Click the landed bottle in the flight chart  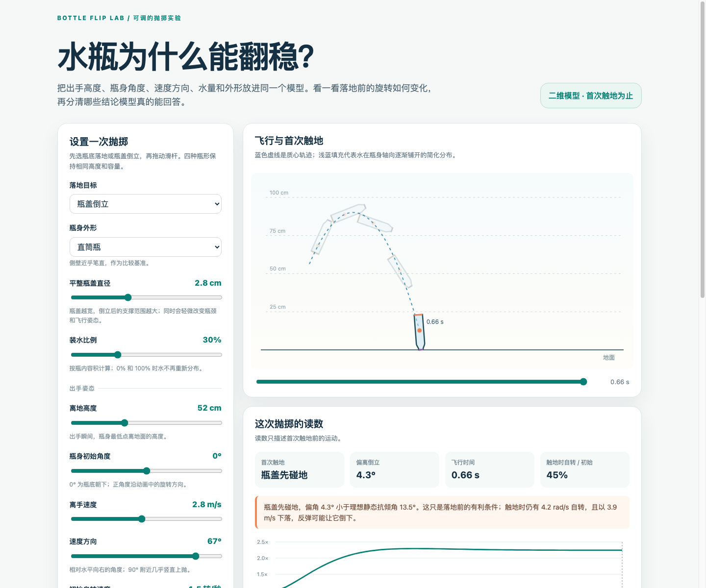(419, 332)
